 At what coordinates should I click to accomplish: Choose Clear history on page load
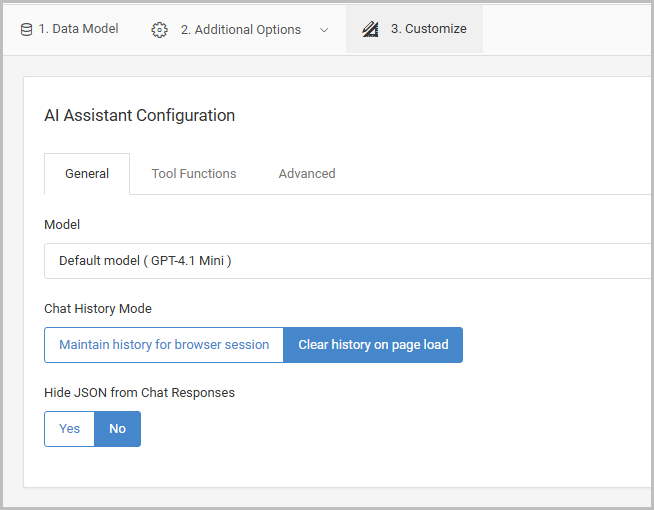tap(373, 345)
